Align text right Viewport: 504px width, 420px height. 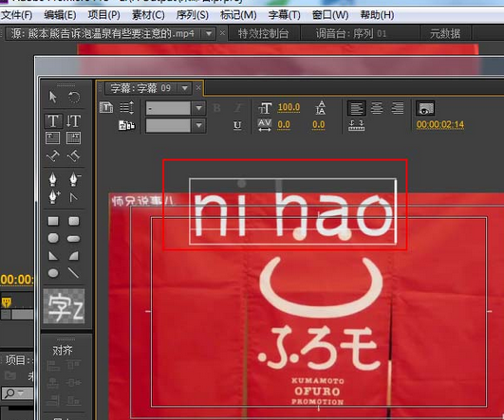(x=398, y=108)
